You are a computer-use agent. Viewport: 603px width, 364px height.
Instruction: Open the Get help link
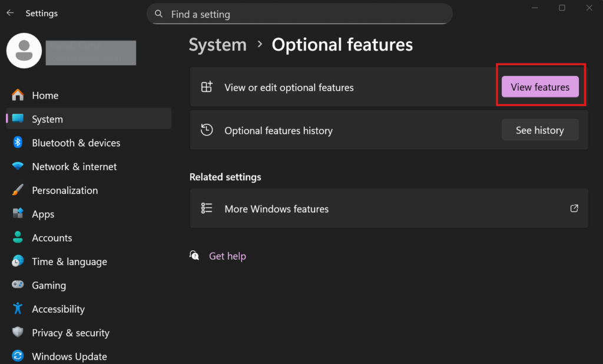[x=227, y=256]
